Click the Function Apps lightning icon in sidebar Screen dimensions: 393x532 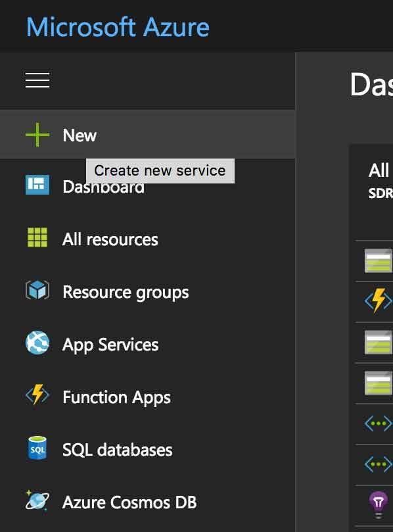pyautogui.click(x=37, y=395)
